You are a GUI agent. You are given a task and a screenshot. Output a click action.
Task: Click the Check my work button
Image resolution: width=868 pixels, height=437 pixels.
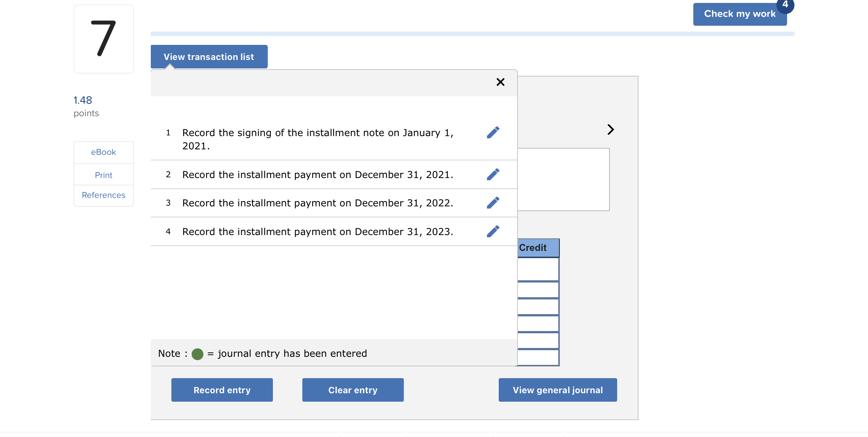pos(740,14)
